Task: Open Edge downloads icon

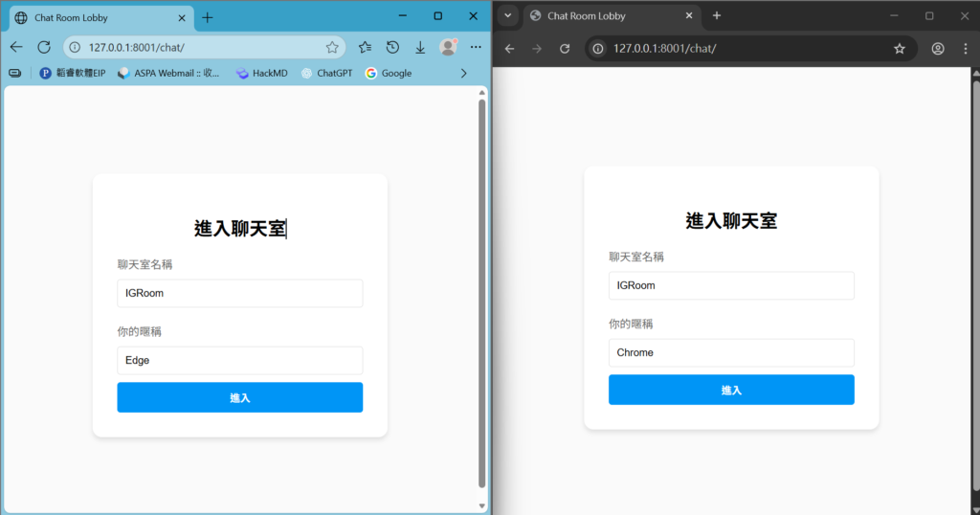Action: (420, 48)
